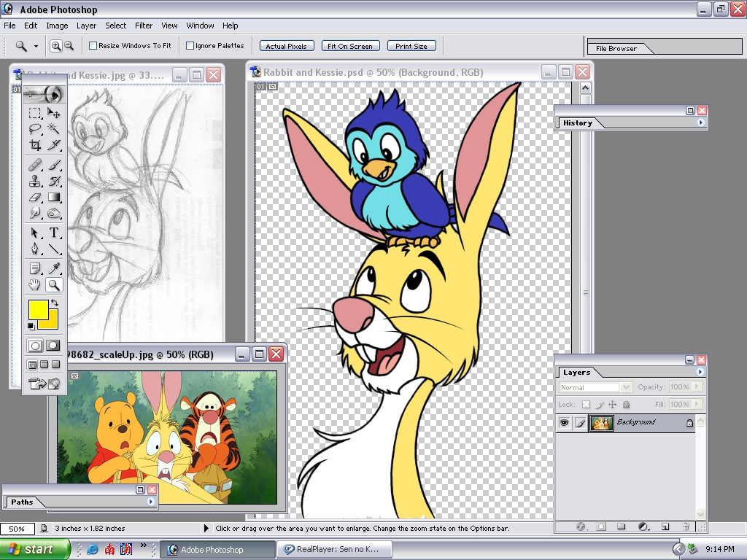Select the Hand tool
The width and height of the screenshot is (747, 560).
click(35, 285)
